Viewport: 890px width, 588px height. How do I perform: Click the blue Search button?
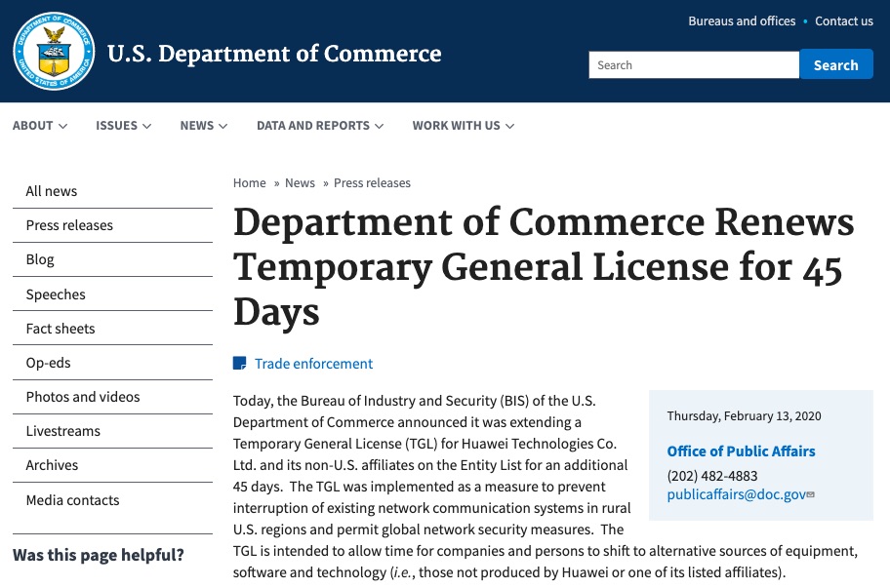pos(836,64)
